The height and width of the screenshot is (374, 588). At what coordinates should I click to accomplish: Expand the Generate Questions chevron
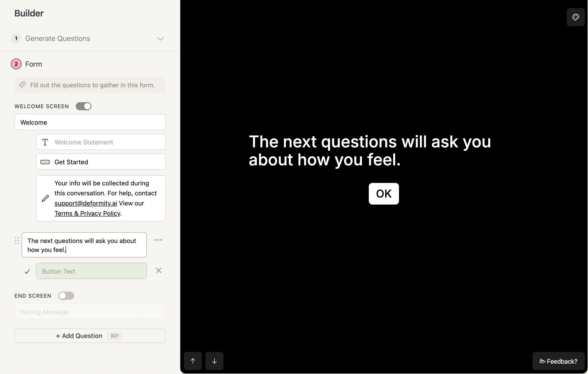coord(160,39)
